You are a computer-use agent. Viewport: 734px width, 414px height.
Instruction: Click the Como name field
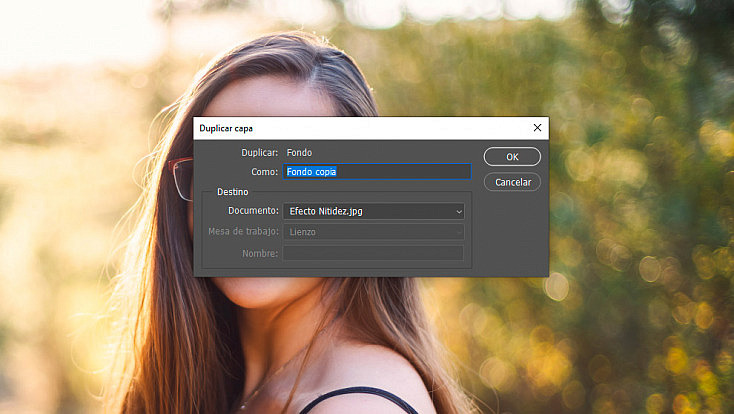point(377,172)
